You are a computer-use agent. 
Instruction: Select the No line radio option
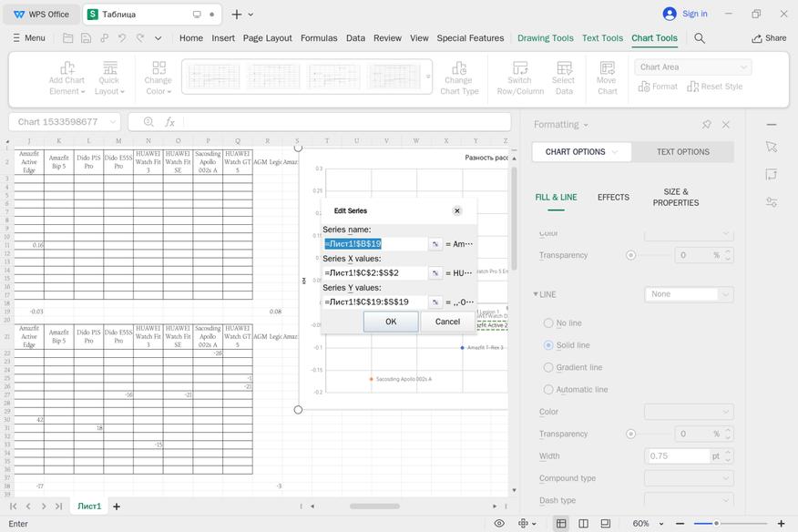tap(548, 322)
